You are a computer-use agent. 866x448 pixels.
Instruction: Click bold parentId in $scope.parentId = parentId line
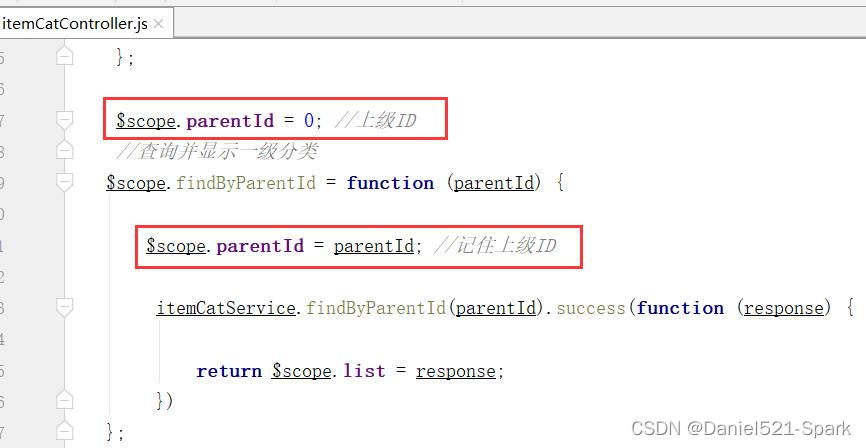[x=260, y=245]
